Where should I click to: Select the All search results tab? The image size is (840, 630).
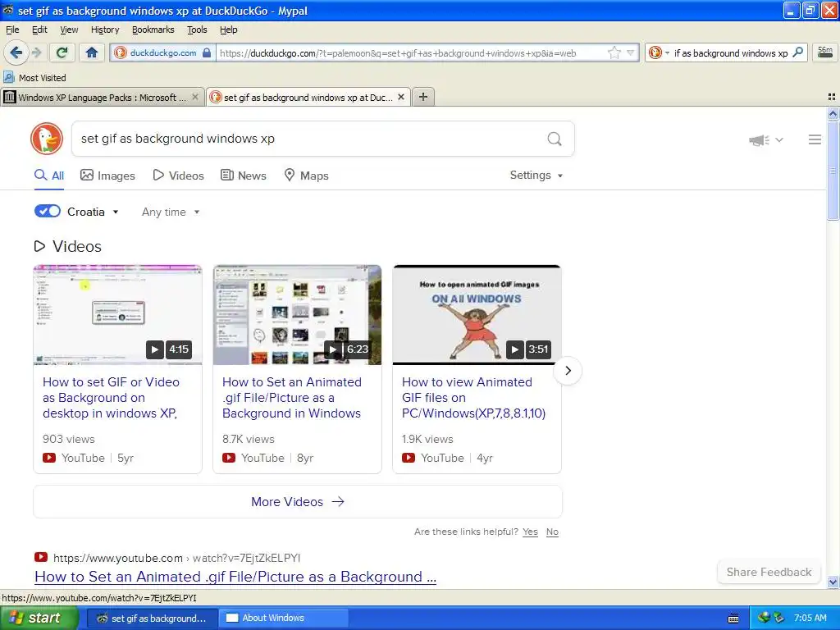(49, 176)
